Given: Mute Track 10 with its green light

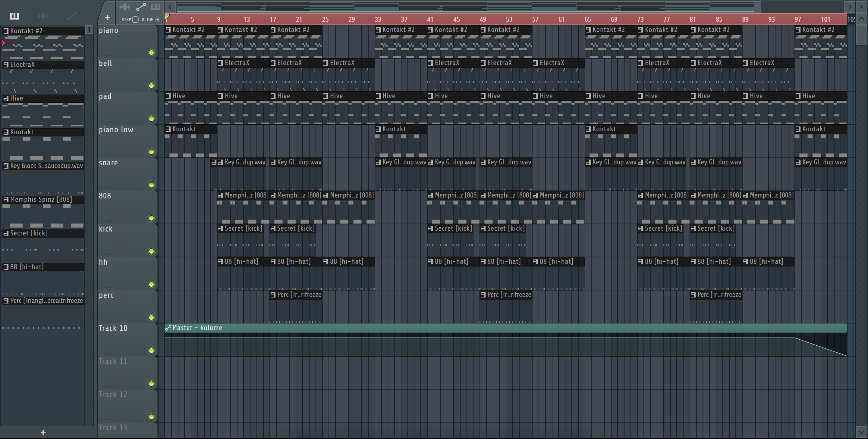Looking at the screenshot, I should coord(151,351).
